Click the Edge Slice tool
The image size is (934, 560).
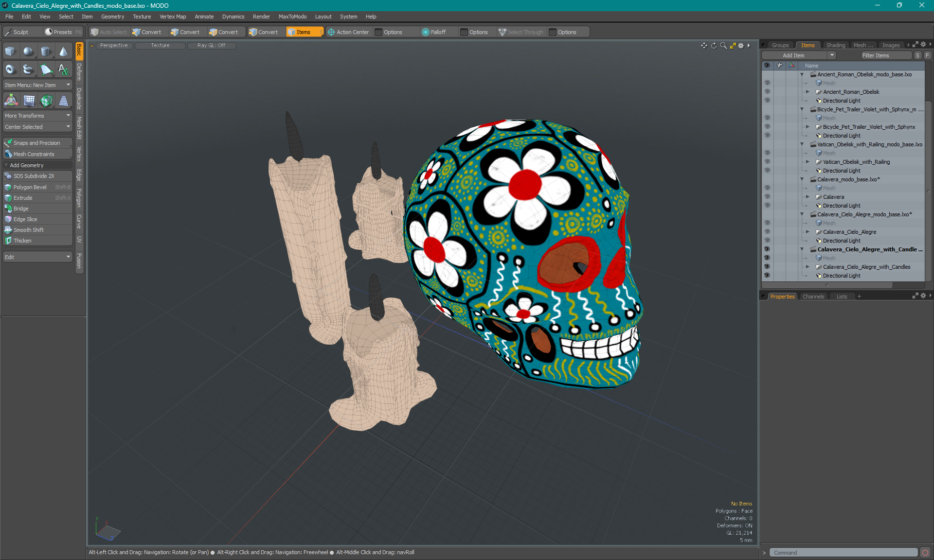click(x=25, y=219)
